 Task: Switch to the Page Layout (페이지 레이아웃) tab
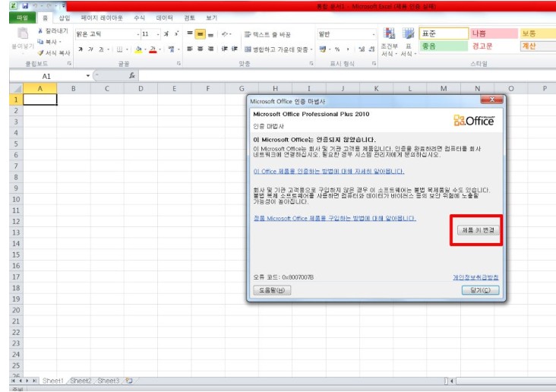pyautogui.click(x=102, y=17)
